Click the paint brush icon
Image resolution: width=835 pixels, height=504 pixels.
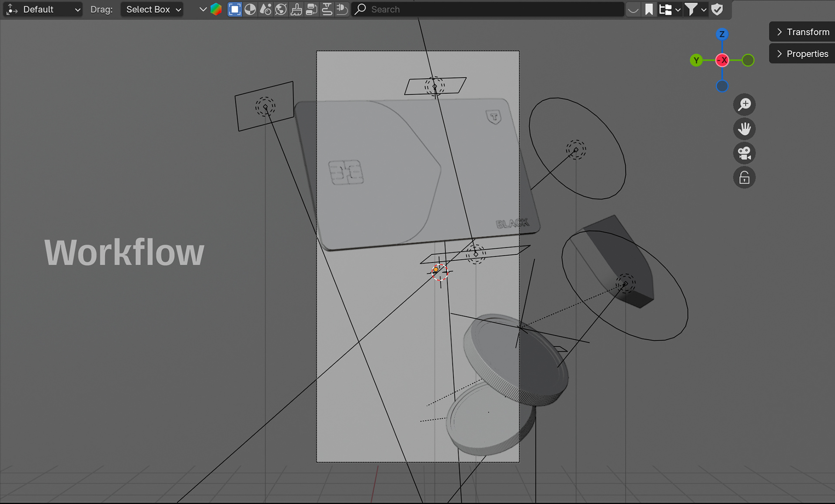tap(296, 9)
